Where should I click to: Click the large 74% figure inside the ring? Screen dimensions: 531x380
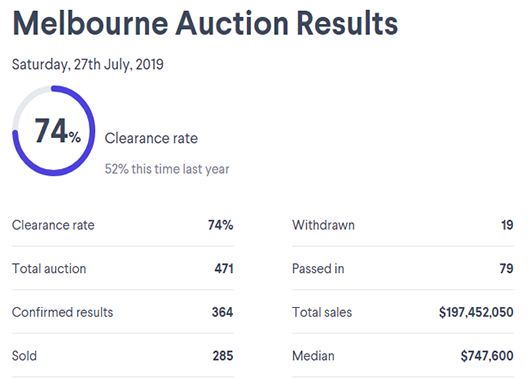[58, 131]
